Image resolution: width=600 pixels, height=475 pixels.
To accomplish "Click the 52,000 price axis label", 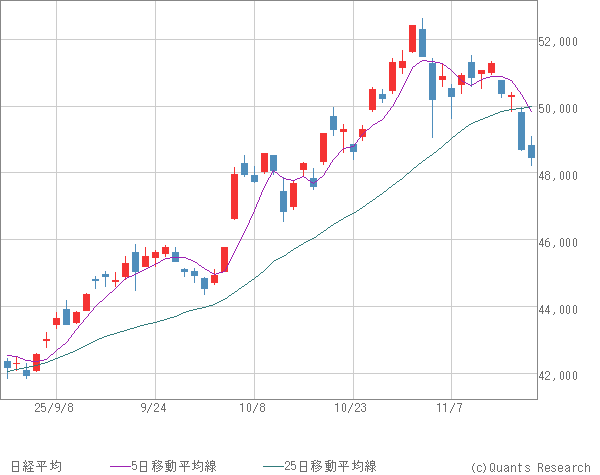I will click(562, 41).
